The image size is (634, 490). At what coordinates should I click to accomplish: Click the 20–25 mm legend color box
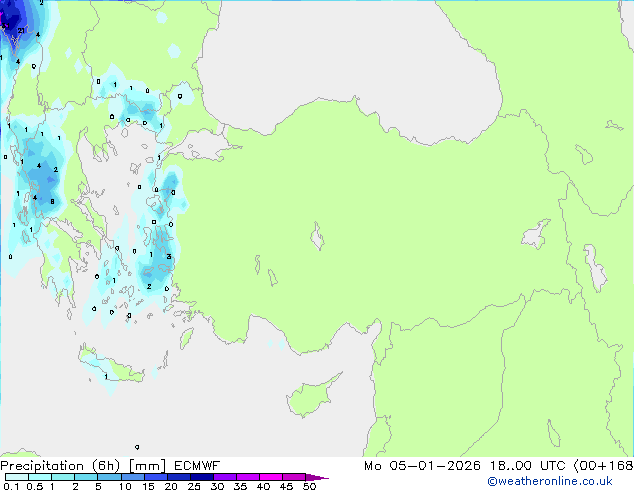tap(178, 477)
